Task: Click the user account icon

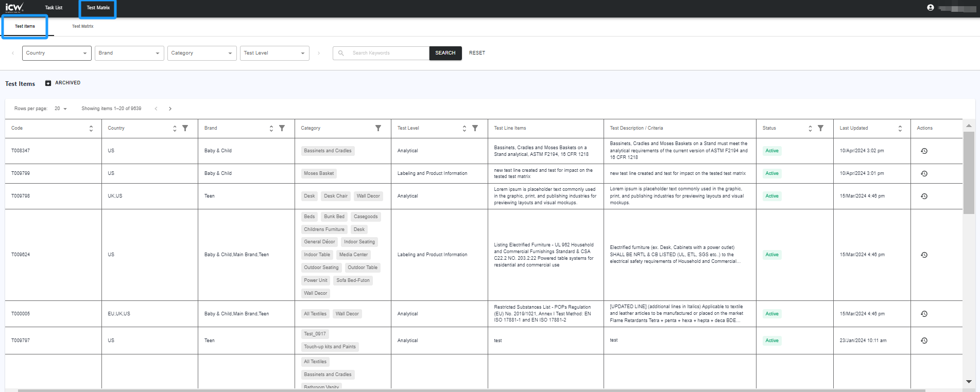Action: 930,8
